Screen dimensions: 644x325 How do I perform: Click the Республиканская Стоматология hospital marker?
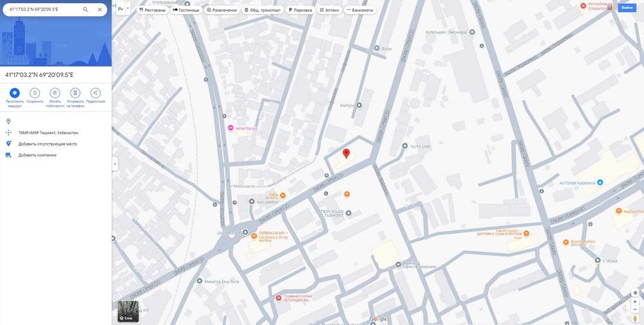tap(583, 5)
